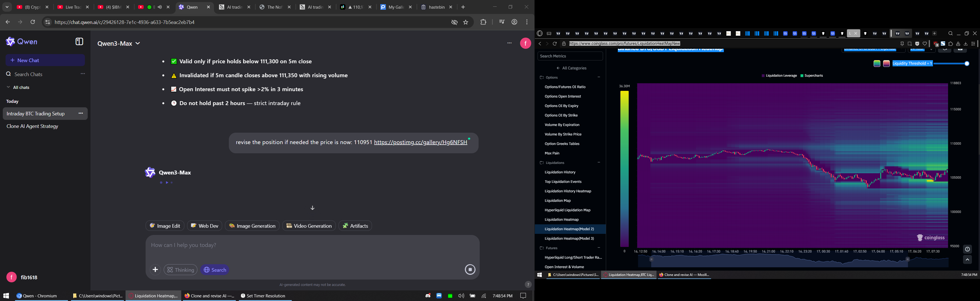This screenshot has width=980, height=301.
Task: Click scroll-to-bottom arrow in chat
Action: click(312, 208)
